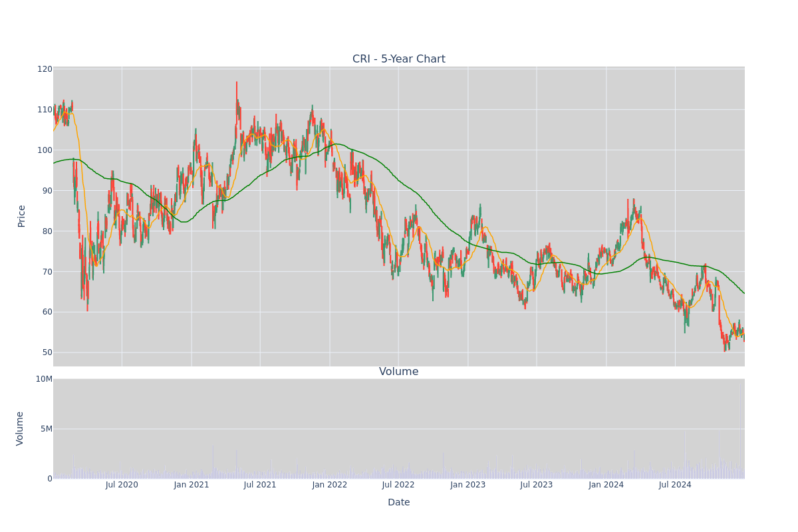
Task: Click the 'Jul 2021' date tick label
Action: click(260, 485)
